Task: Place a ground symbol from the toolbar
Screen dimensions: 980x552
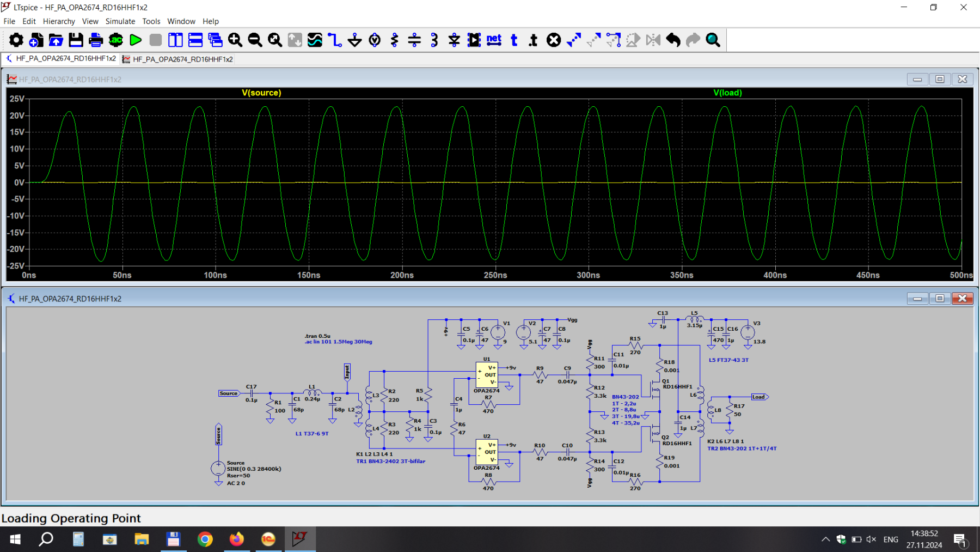Action: point(354,40)
